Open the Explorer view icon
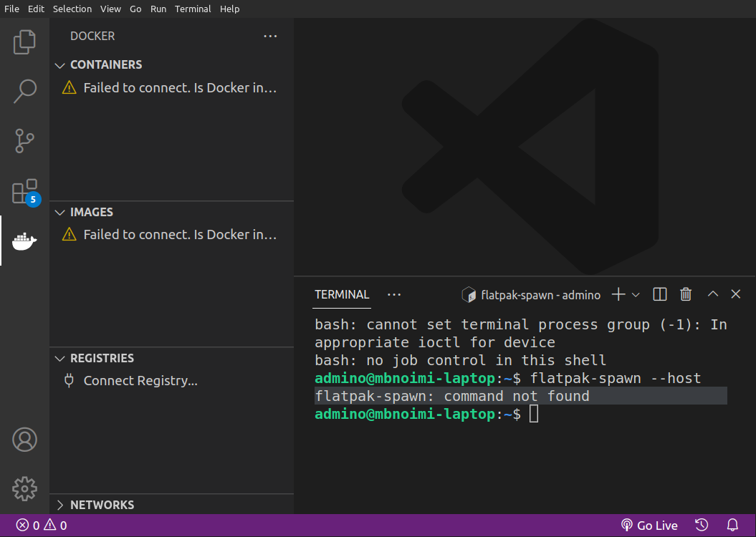Viewport: 756px width, 537px height. tap(24, 42)
